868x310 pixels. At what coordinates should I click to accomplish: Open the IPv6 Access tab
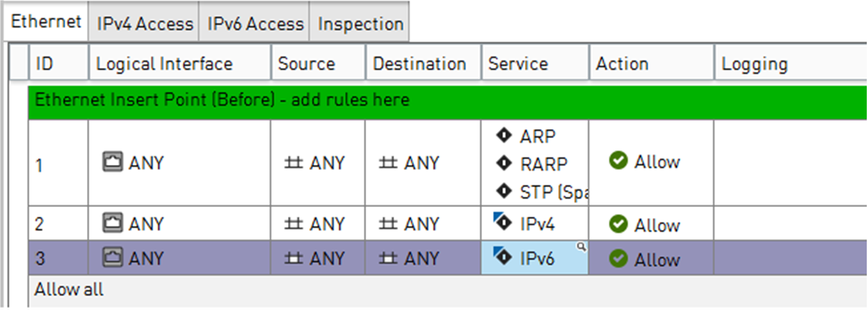[x=255, y=24]
